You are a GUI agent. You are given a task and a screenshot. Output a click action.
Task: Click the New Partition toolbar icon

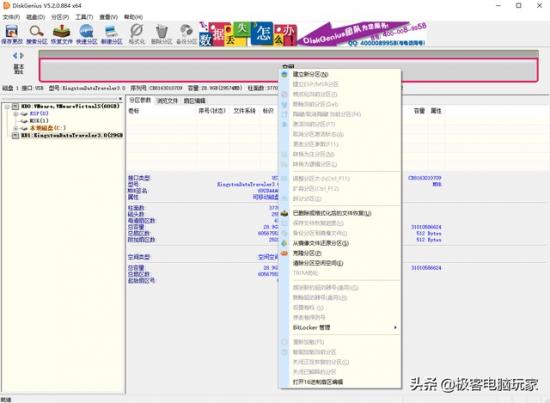click(x=112, y=32)
